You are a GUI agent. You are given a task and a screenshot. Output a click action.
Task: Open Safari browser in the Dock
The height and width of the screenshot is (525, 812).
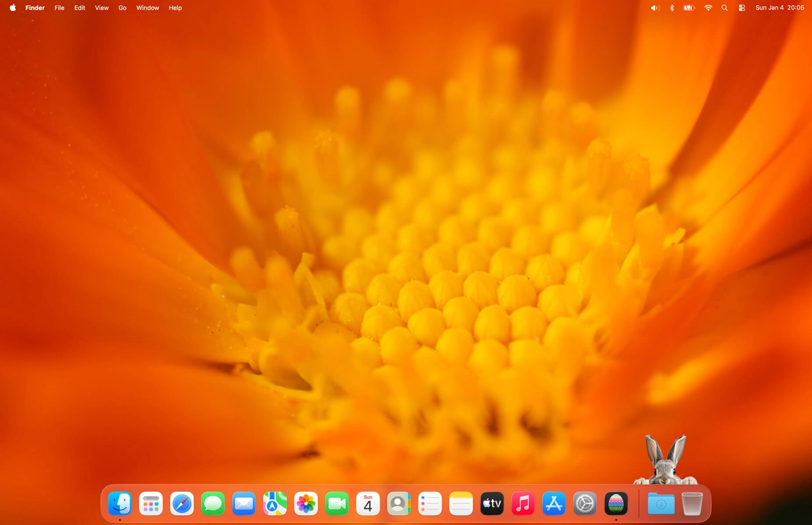(x=182, y=503)
